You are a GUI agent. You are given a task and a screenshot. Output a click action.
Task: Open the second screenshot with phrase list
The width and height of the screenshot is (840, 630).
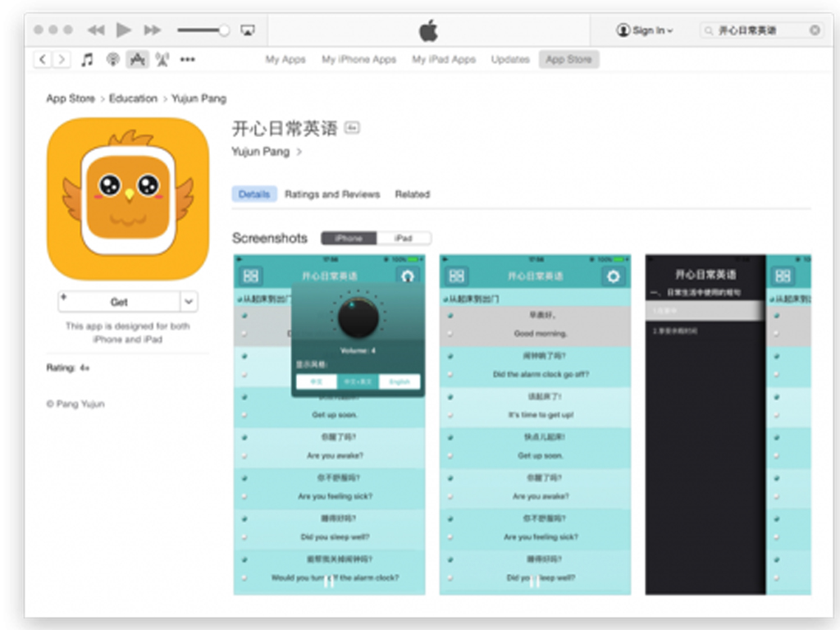point(535,424)
